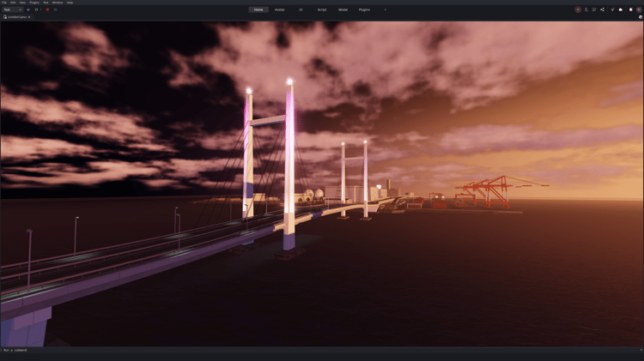The image size is (644, 361).
Task: Close the Untitled Game tab
Action: pyautogui.click(x=29, y=17)
